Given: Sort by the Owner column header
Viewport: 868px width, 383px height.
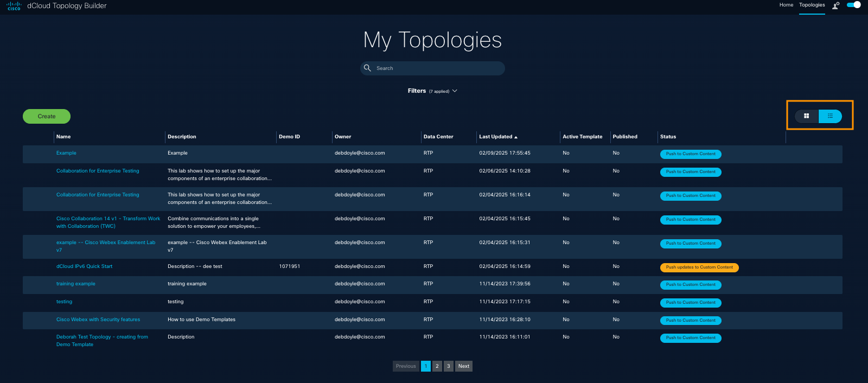Looking at the screenshot, I should pyautogui.click(x=343, y=137).
